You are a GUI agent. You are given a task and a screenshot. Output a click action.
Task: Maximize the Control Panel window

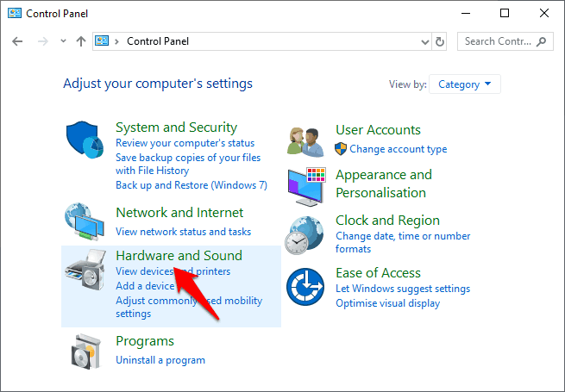click(x=505, y=13)
